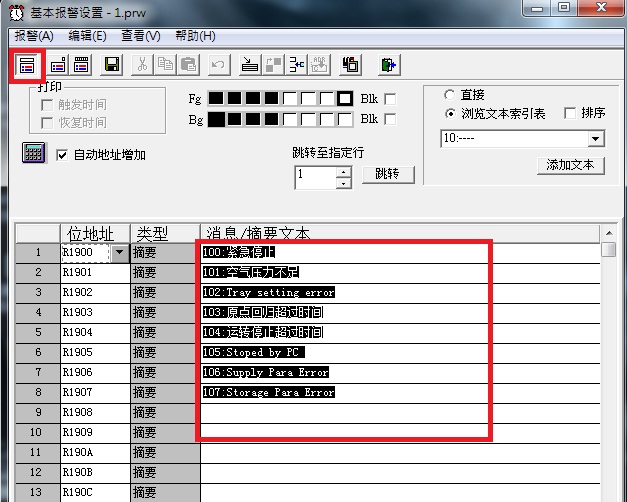Click the calculator icon beside 自动地址增加
Viewport: 627px width, 502px height.
coord(33,154)
